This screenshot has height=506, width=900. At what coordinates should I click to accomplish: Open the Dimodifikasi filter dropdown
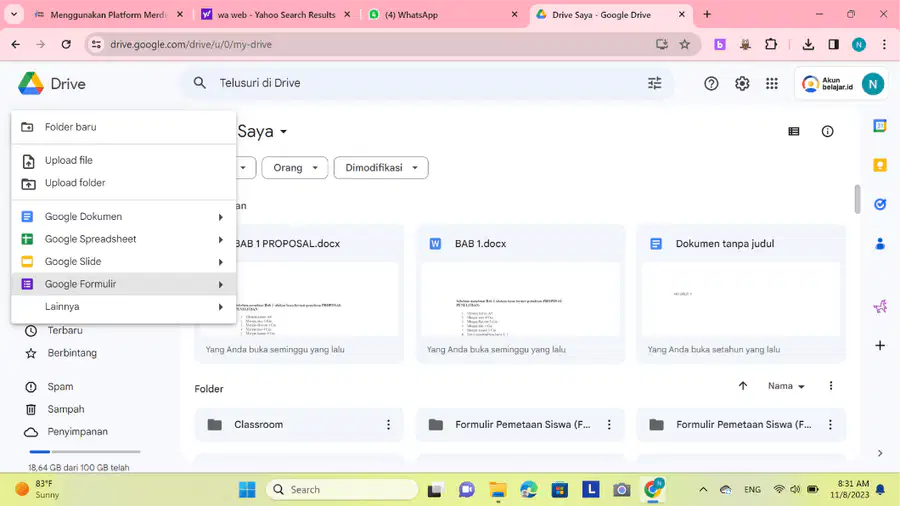(x=381, y=168)
